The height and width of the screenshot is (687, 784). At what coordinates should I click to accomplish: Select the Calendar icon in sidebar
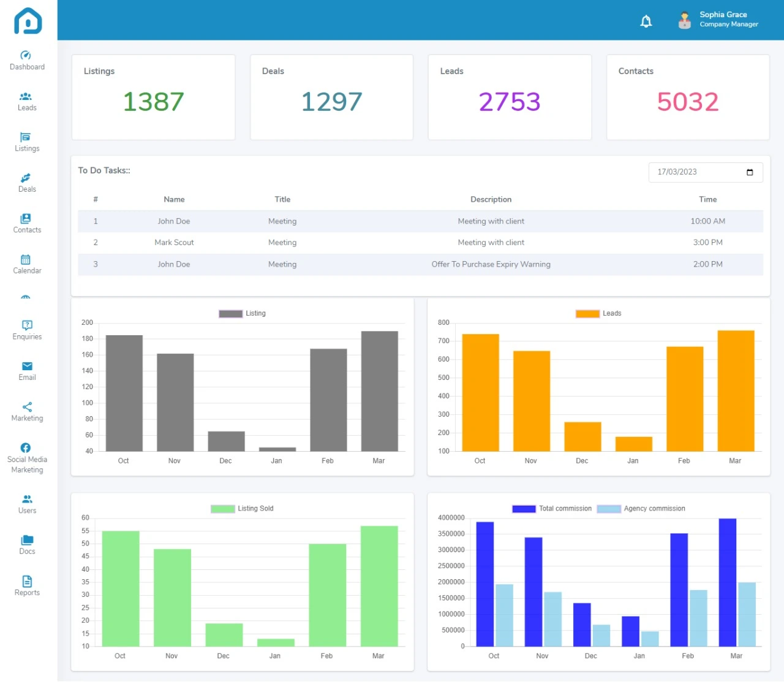click(26, 259)
